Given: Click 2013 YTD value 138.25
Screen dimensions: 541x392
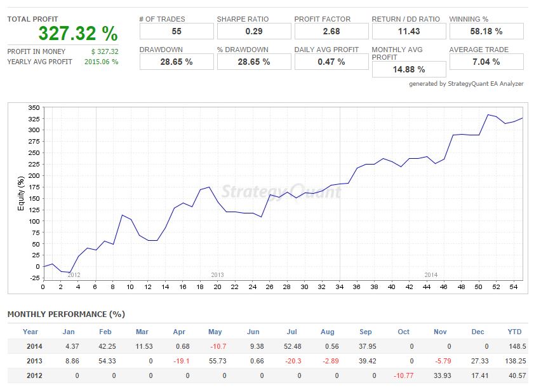Looking at the screenshot, I should click(516, 362).
